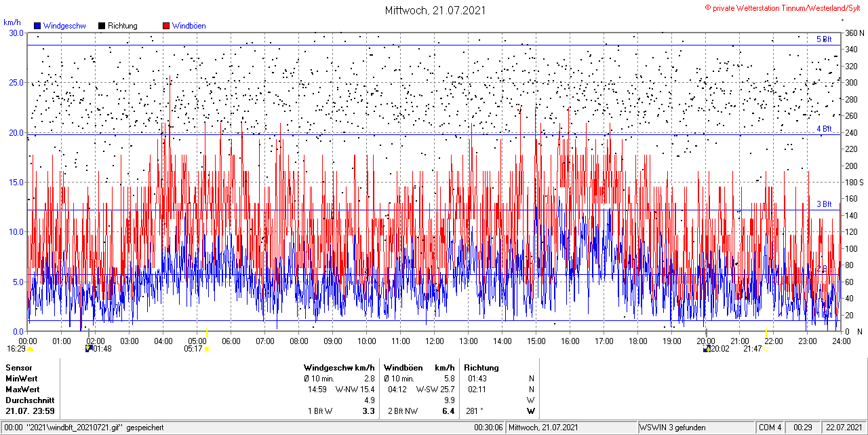Click the pale sunset icon after 21:47
Screen dimensions: 868x435
point(767,349)
